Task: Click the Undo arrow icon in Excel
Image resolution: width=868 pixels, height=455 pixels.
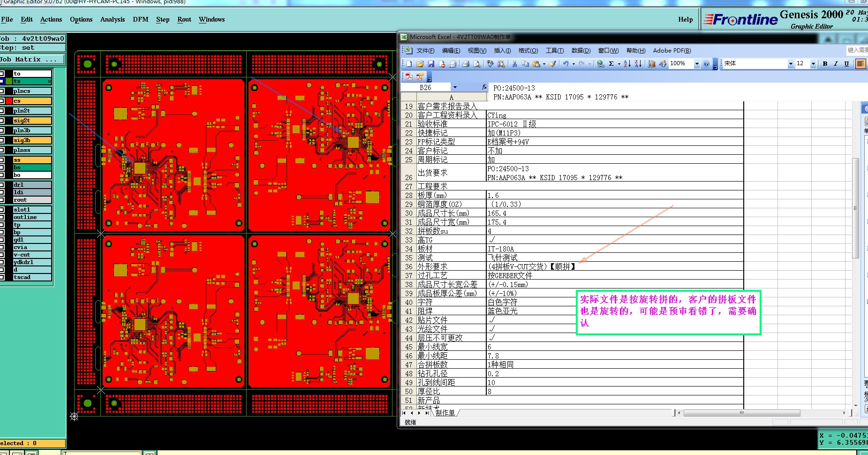Action: (566, 64)
